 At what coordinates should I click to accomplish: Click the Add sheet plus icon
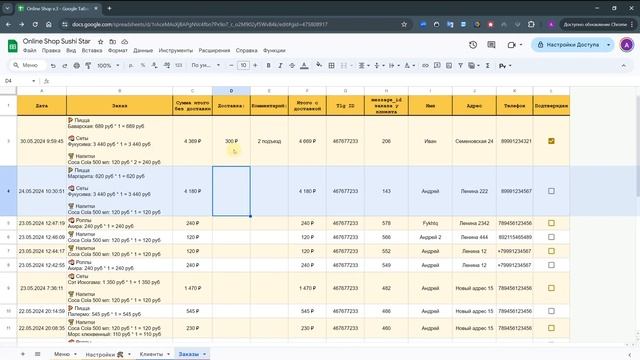23,354
